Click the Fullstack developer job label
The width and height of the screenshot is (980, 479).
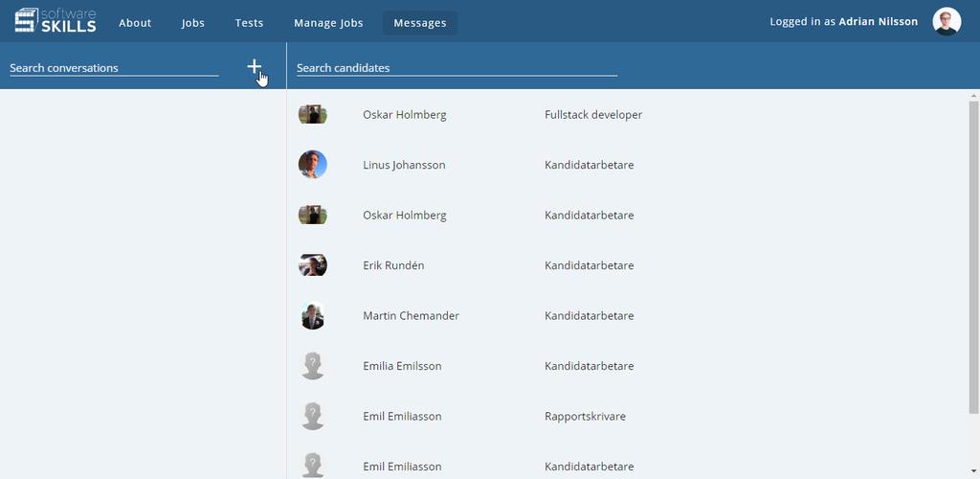coord(593,114)
